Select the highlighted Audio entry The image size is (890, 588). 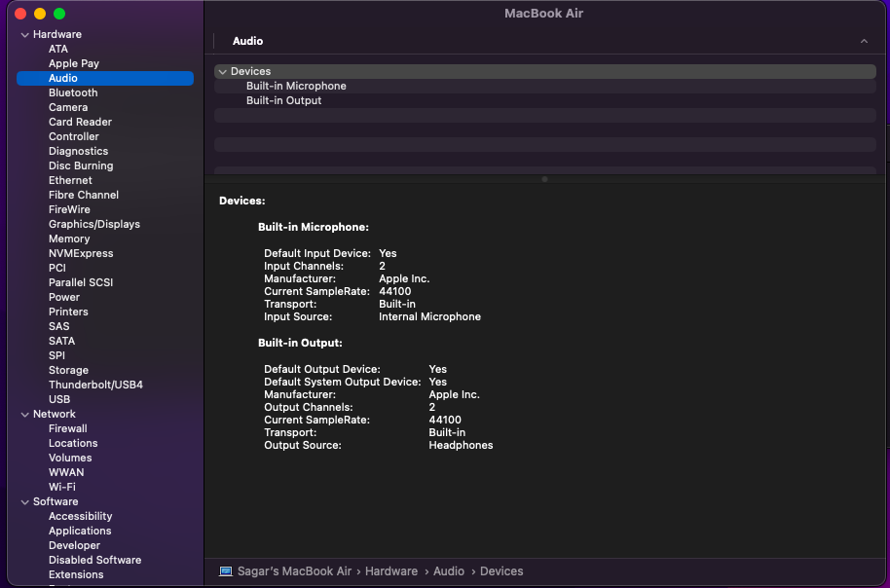105,78
